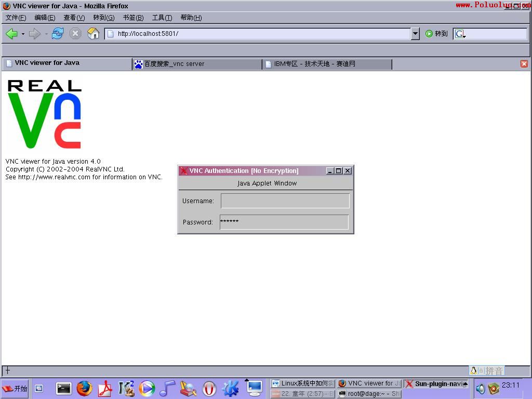The height and width of the screenshot is (399, 532).
Task: Launch Adobe Reader from the taskbar
Action: (x=105, y=389)
